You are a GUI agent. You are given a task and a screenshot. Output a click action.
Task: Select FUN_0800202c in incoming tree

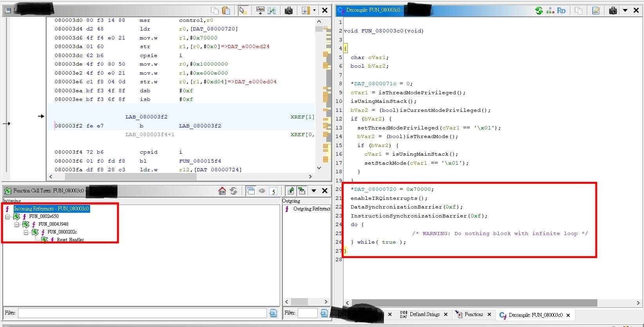pos(62,232)
